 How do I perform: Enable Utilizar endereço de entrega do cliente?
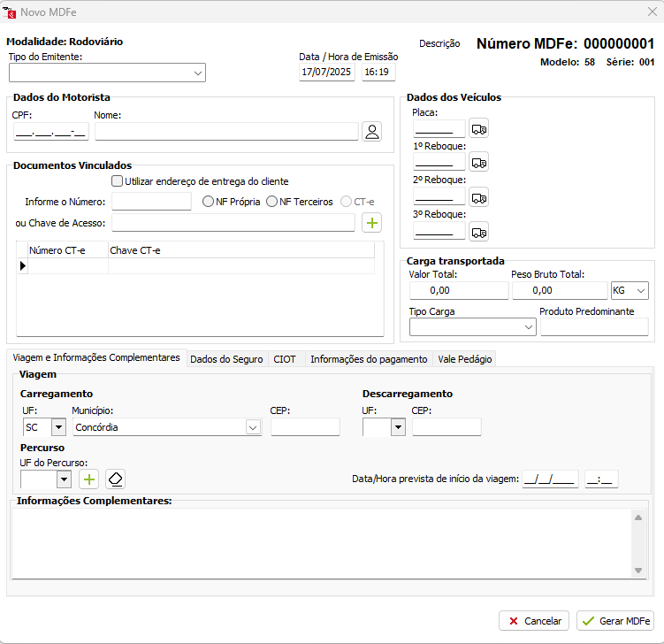click(118, 181)
